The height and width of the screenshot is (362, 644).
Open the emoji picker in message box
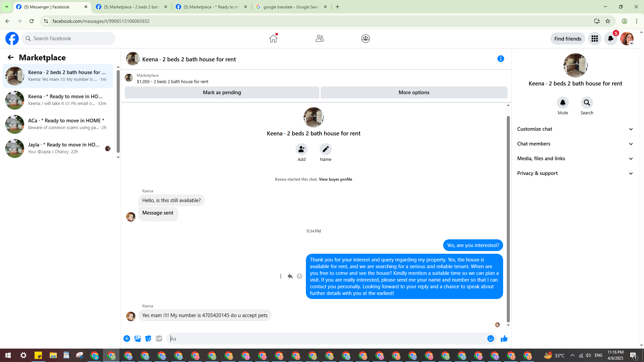(490, 339)
